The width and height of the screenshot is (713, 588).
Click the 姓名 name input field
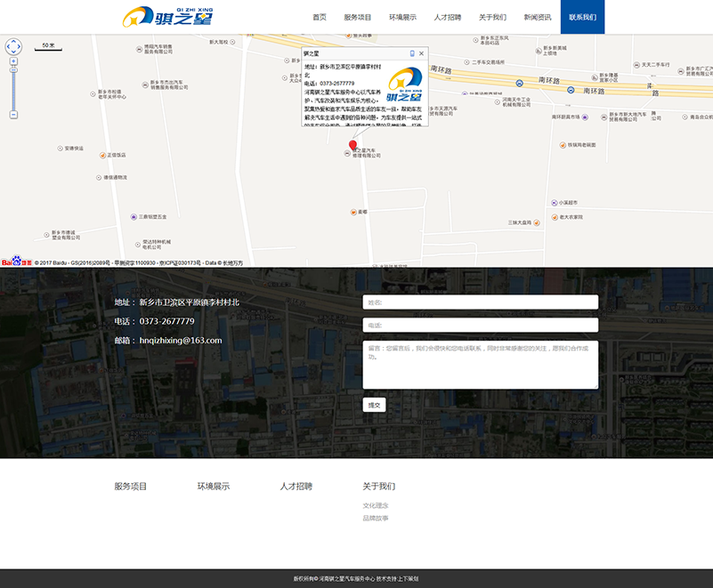pos(480,302)
